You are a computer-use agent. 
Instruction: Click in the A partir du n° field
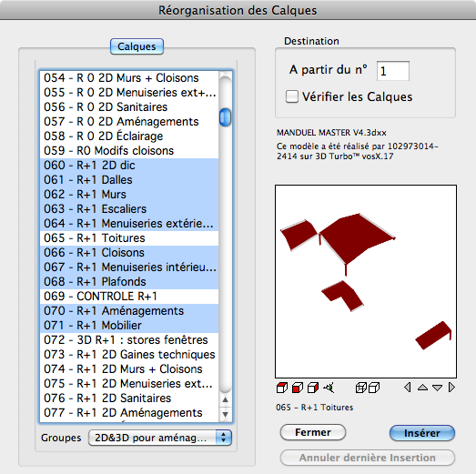[393, 71]
